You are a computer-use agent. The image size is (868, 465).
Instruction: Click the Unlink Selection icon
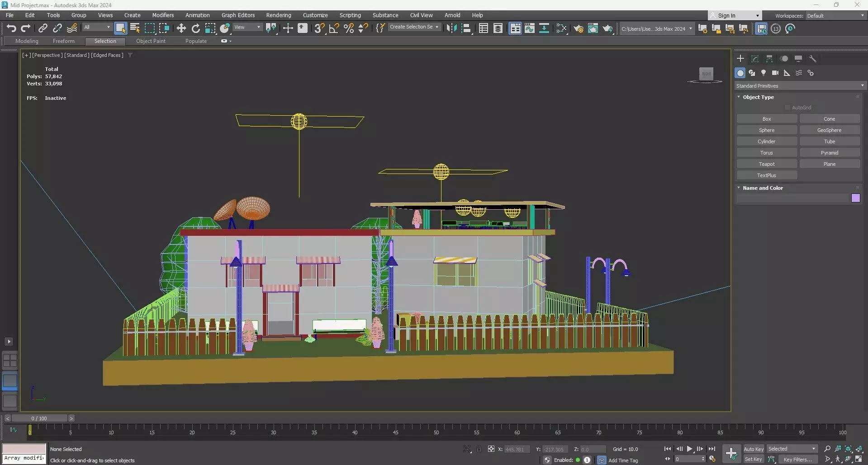point(57,28)
